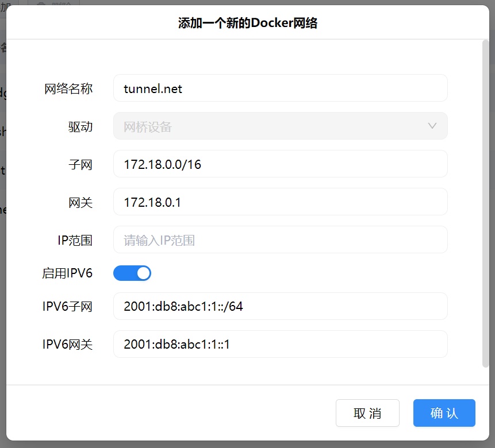The height and width of the screenshot is (448, 495).
Task: Confirm with the blue 确认 button
Action: 444,413
